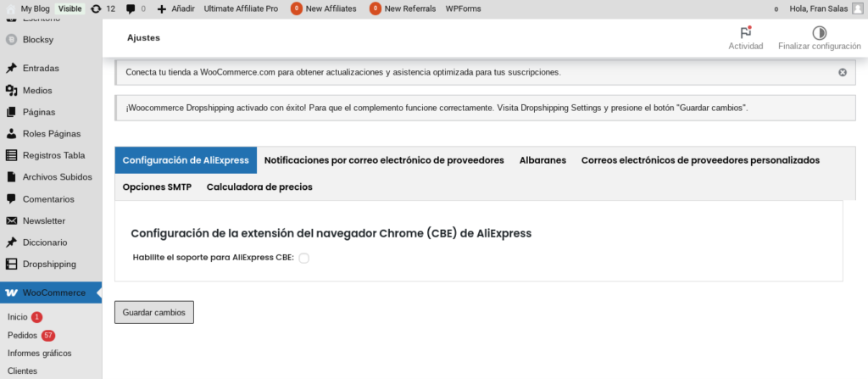Open My Blog site link
The height and width of the screenshot is (379, 868).
[x=34, y=8]
